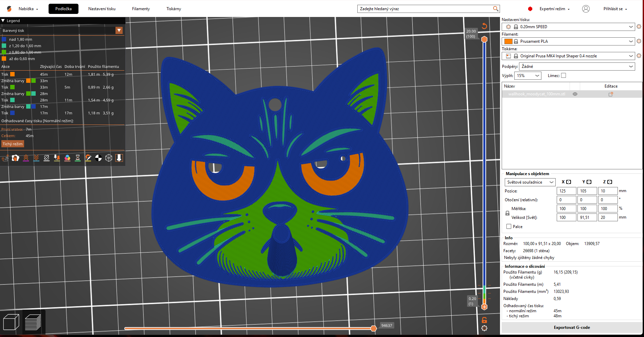Open user account avatar icon
The image size is (644, 337).
tap(586, 9)
